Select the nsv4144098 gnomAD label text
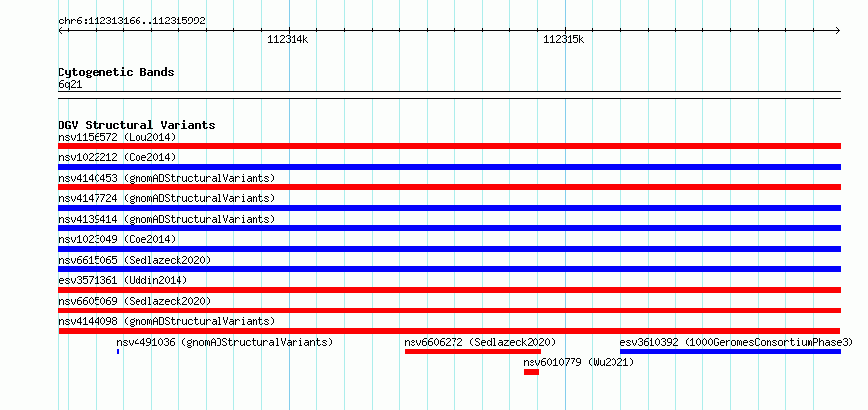 pyautogui.click(x=167, y=321)
